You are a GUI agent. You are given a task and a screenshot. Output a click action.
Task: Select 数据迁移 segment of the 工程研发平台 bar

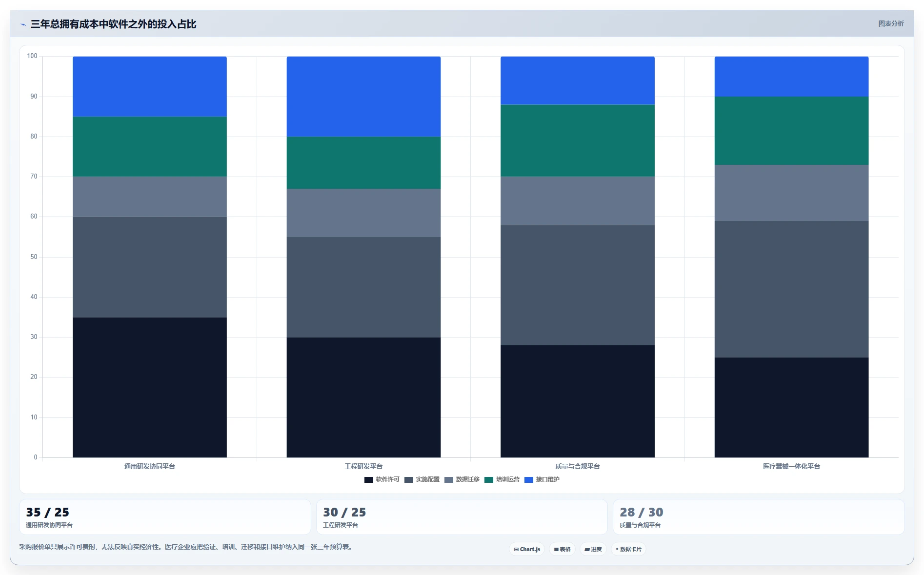coord(363,213)
